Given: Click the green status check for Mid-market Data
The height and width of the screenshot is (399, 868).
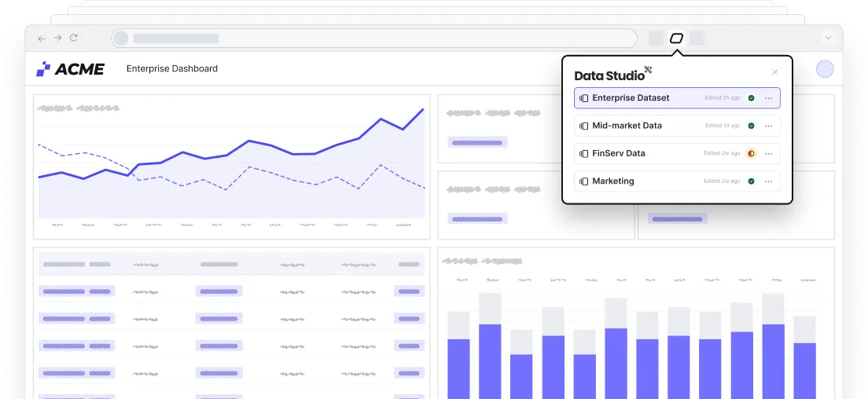Looking at the screenshot, I should pyautogui.click(x=751, y=126).
